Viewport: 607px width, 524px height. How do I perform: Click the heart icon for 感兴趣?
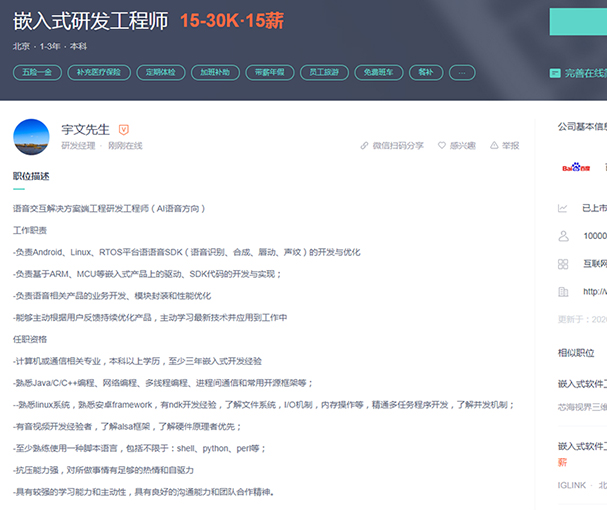pos(442,146)
